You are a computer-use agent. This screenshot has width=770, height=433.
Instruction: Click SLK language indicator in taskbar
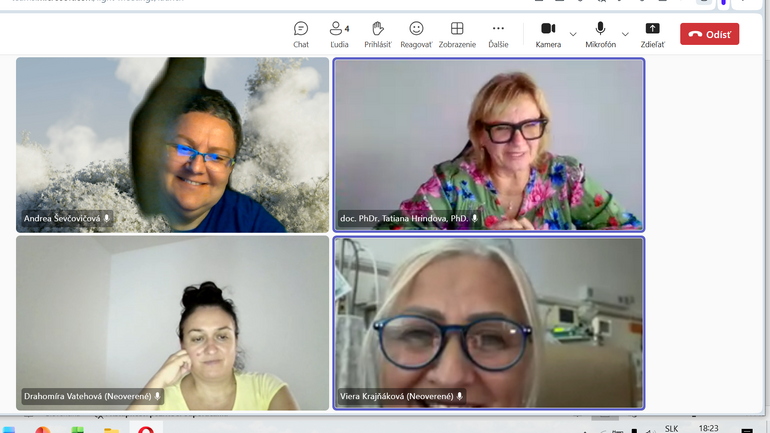671,429
